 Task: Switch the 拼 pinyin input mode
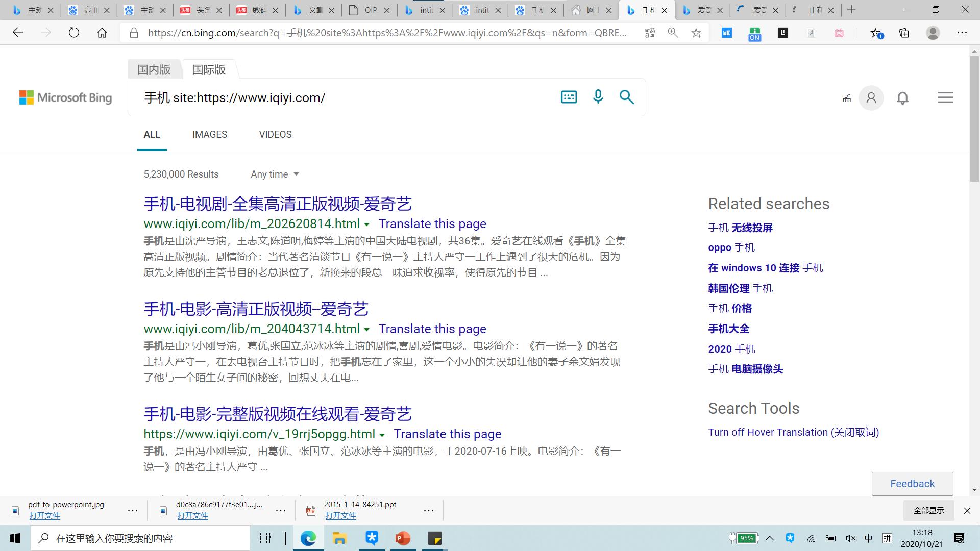point(887,538)
